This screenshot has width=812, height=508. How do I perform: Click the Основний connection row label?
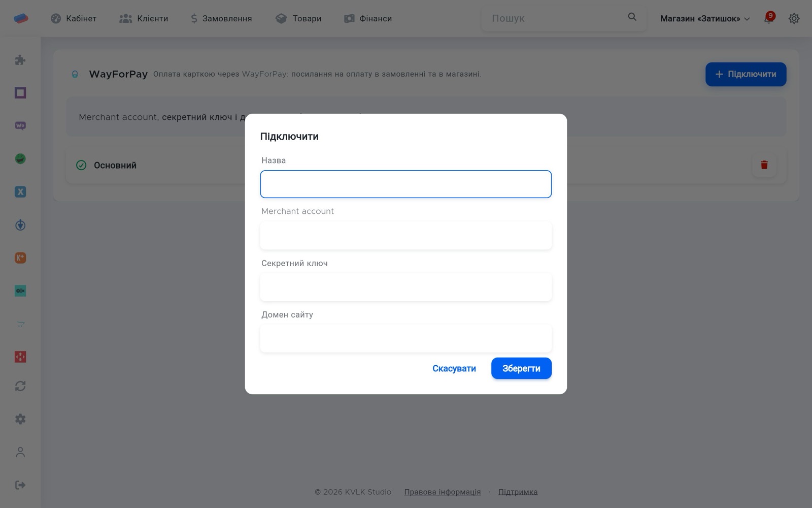[115, 165]
